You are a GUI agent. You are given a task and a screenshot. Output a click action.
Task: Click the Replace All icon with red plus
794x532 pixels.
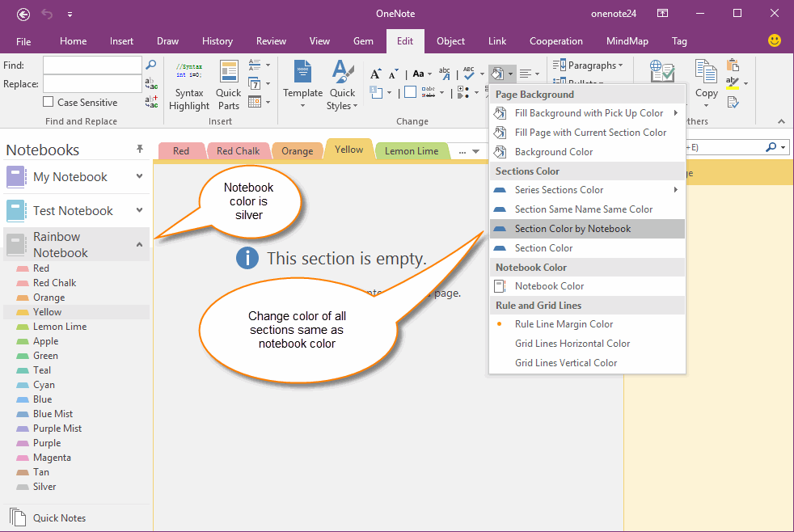tap(151, 102)
